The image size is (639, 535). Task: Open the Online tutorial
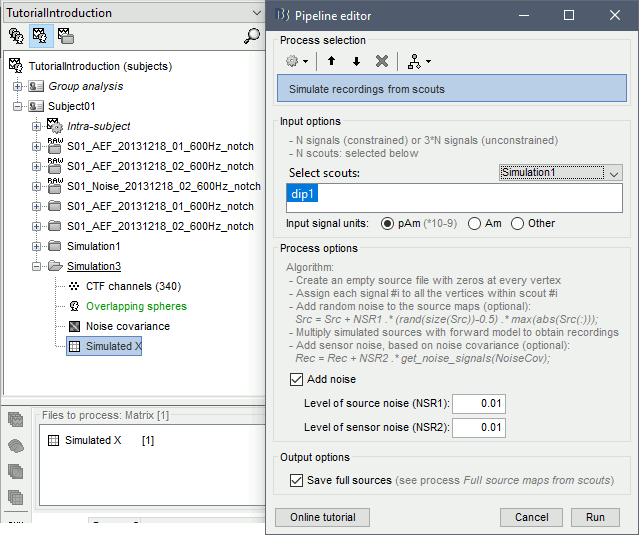322,517
